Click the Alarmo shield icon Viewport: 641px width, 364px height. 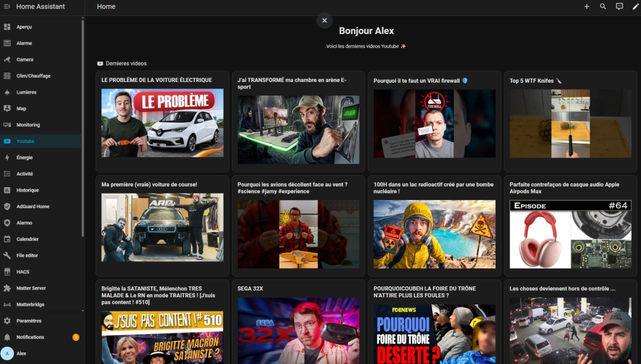tap(7, 223)
